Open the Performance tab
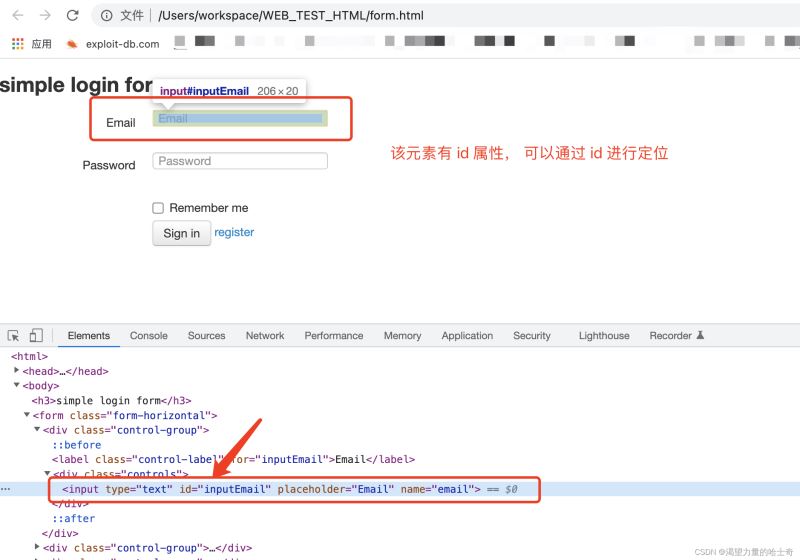Screen dimensions: 800x560 [334, 336]
